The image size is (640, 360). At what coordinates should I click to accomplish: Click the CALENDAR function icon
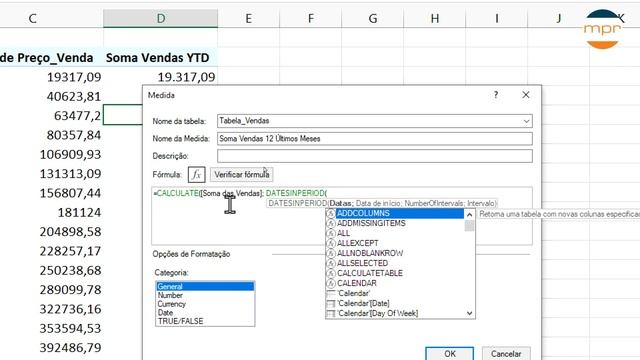331,283
